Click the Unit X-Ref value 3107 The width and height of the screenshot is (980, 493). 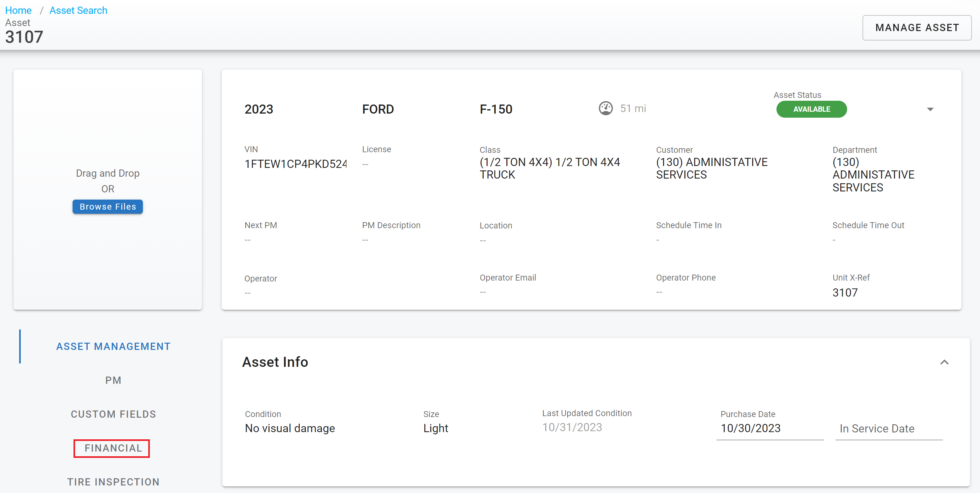pos(845,293)
